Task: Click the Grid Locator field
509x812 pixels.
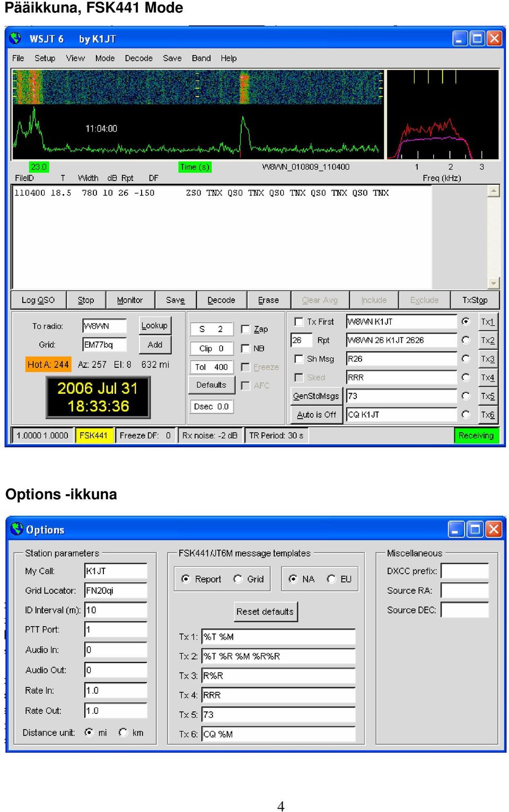Action: [116, 590]
